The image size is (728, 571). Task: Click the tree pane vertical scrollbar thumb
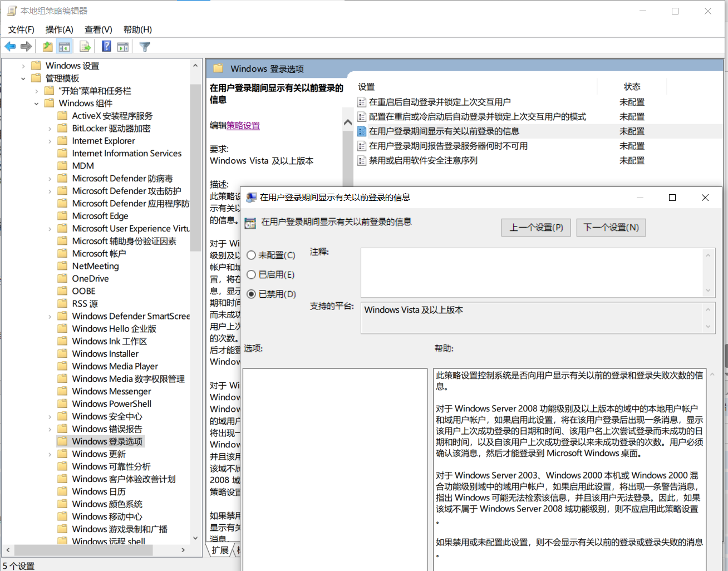pyautogui.click(x=195, y=167)
